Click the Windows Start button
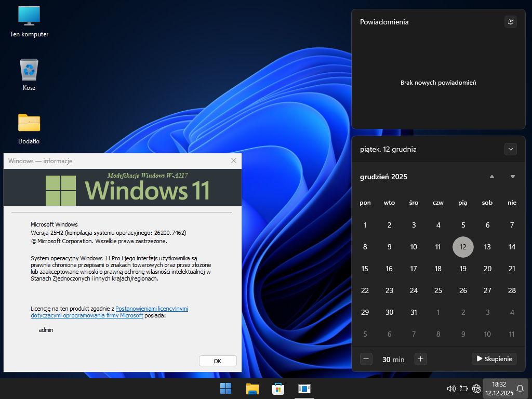Viewport: 532px width, 399px height. coord(226,389)
